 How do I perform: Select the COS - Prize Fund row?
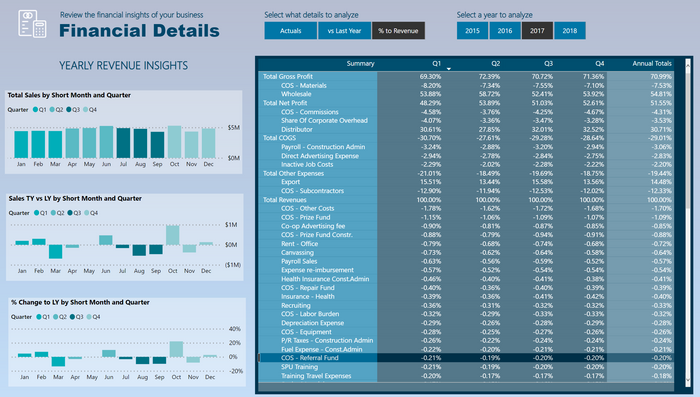pyautogui.click(x=466, y=217)
